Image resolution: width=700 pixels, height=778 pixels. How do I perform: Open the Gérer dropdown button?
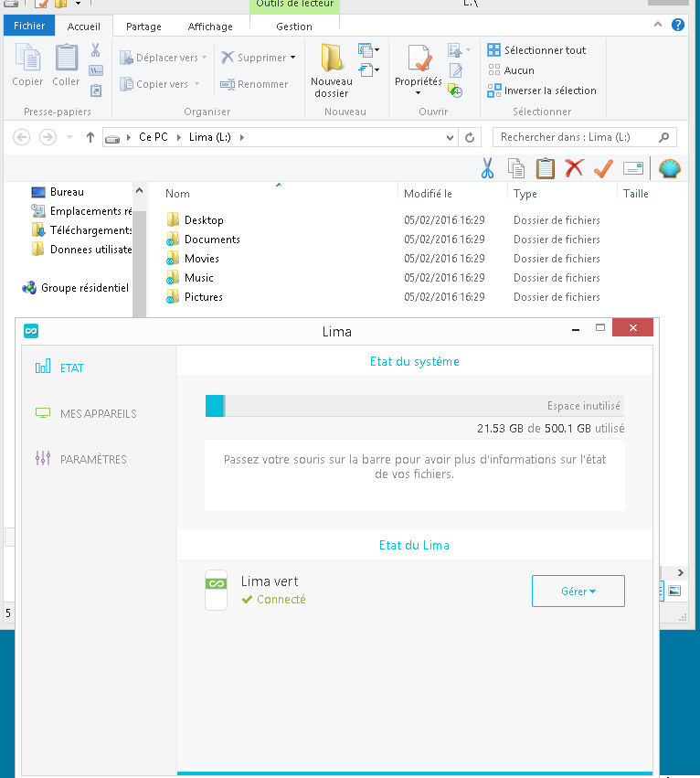click(578, 591)
